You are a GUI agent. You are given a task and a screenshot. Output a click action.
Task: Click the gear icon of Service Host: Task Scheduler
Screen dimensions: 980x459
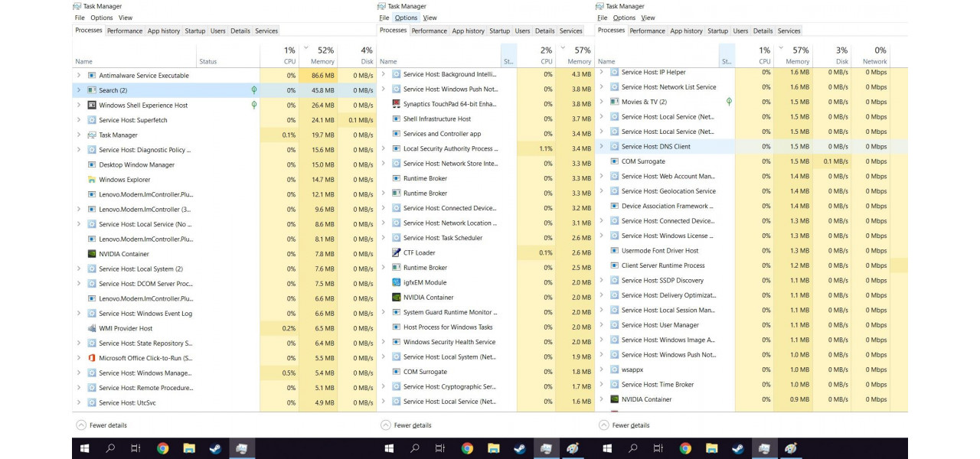coord(396,238)
